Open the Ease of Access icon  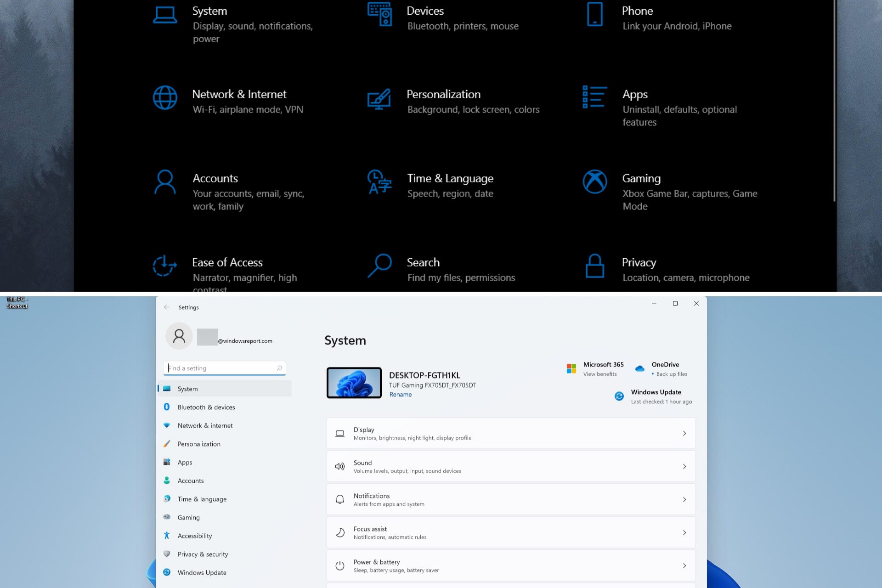pos(165,266)
